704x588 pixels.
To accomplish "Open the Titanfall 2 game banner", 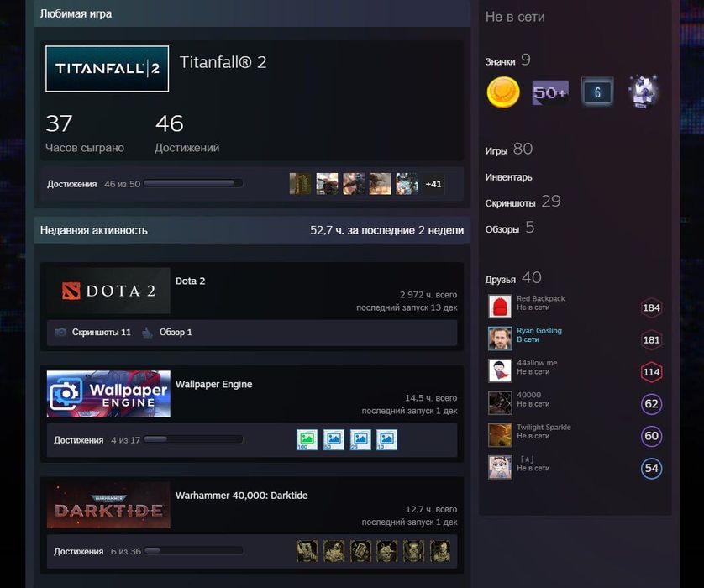I will tap(108, 69).
